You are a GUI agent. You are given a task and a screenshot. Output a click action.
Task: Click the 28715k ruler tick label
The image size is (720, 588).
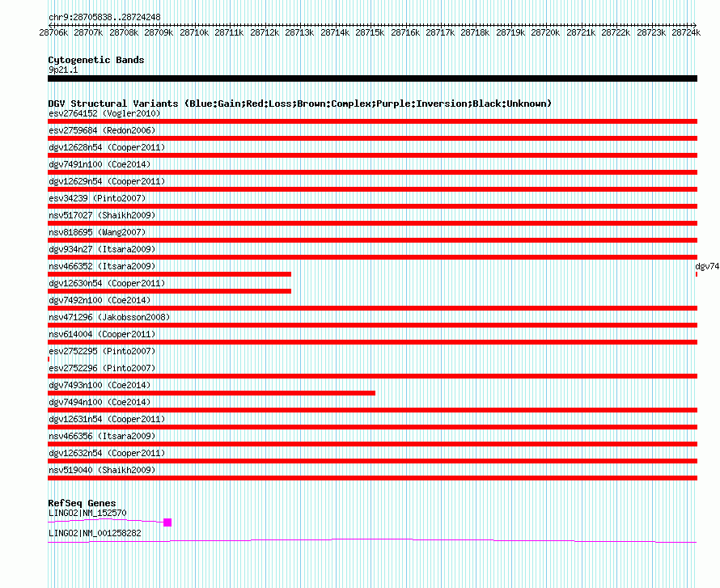pos(370,32)
